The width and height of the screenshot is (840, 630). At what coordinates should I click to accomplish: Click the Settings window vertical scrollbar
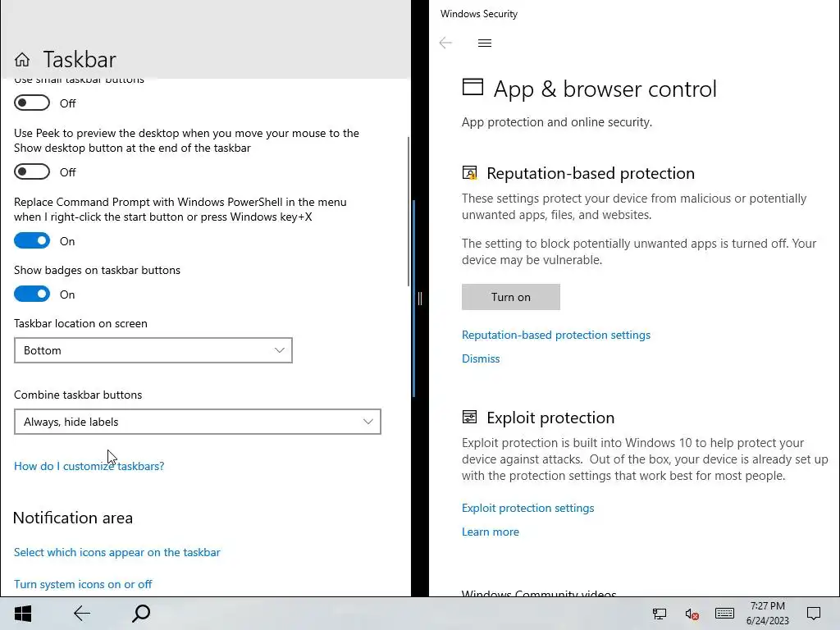pyautogui.click(x=409, y=212)
